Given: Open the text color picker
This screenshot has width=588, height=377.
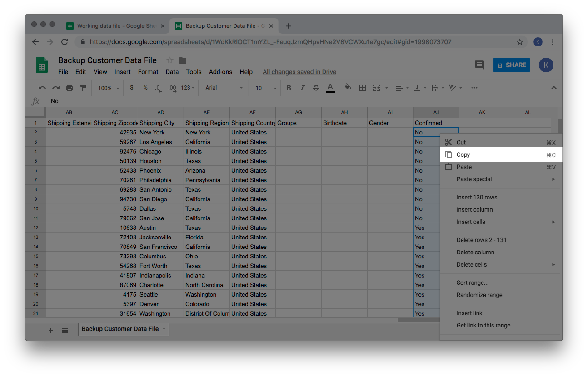Looking at the screenshot, I should point(330,88).
